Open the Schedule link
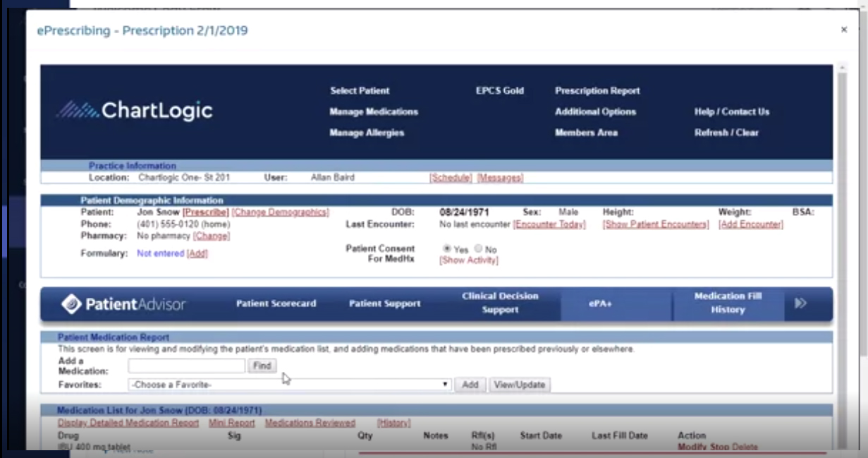868x458 pixels. tap(451, 178)
